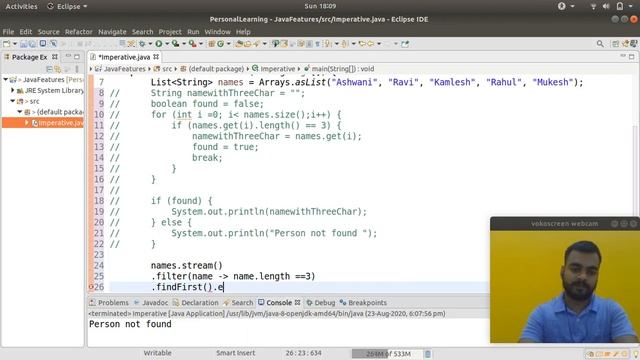The width and height of the screenshot is (640, 360).
Task: Toggle Link with Editor in Package Explorer
Action: [58, 69]
